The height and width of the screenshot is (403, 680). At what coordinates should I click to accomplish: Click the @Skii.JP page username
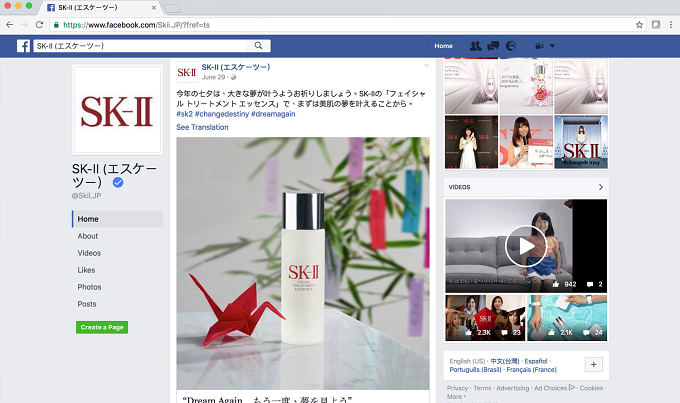click(x=86, y=196)
